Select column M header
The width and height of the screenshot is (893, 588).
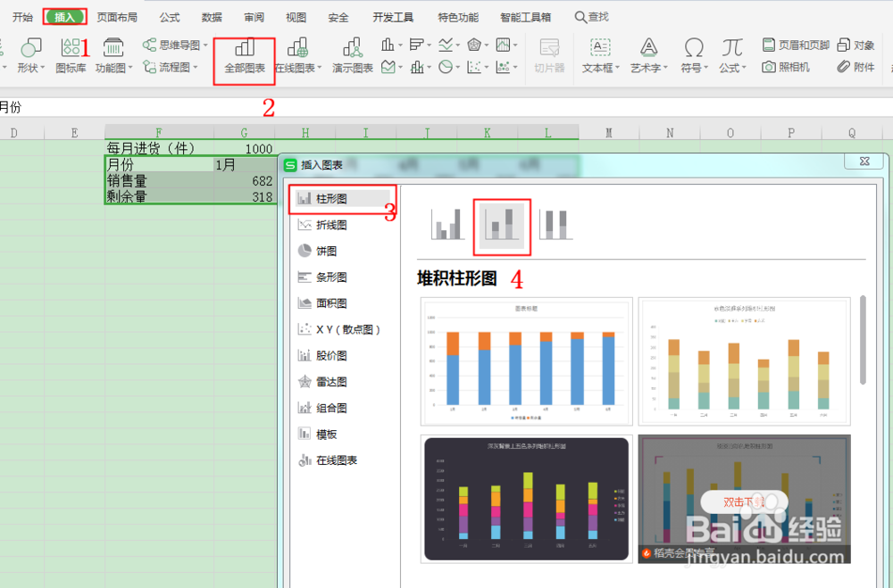(x=609, y=133)
